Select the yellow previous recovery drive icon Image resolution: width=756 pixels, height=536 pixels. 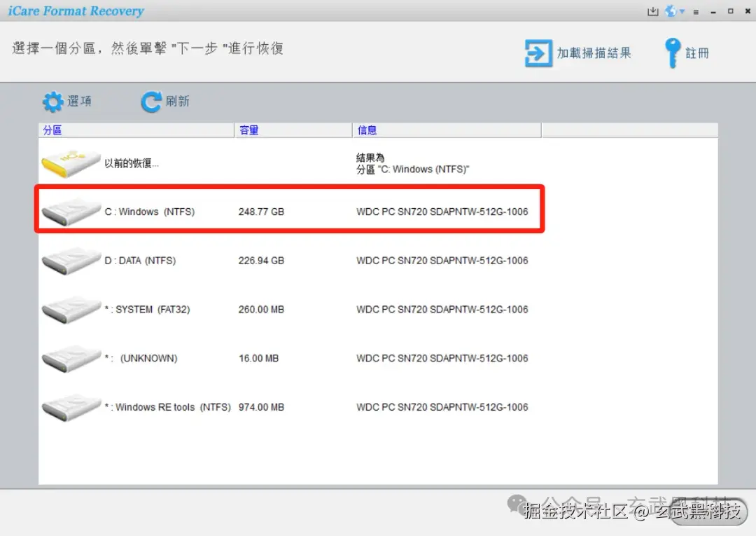pyautogui.click(x=71, y=163)
